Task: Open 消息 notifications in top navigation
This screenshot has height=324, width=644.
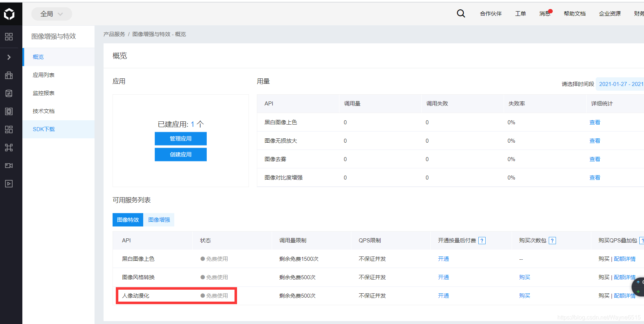Action: (545, 14)
